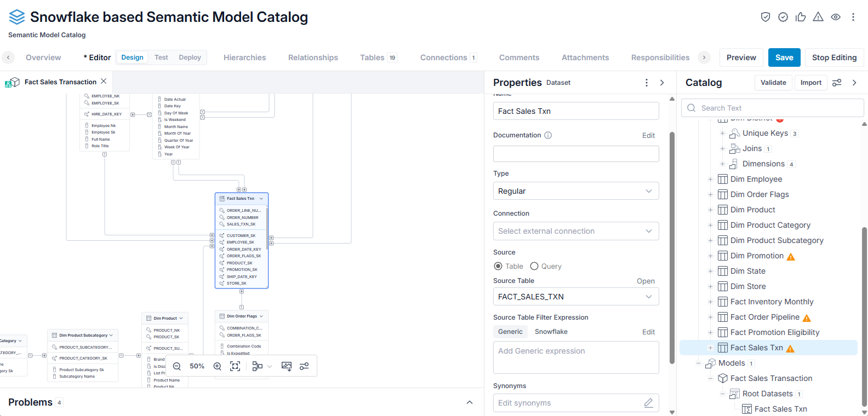The image size is (868, 416).
Task: Open the Comments tab
Action: click(x=519, y=57)
